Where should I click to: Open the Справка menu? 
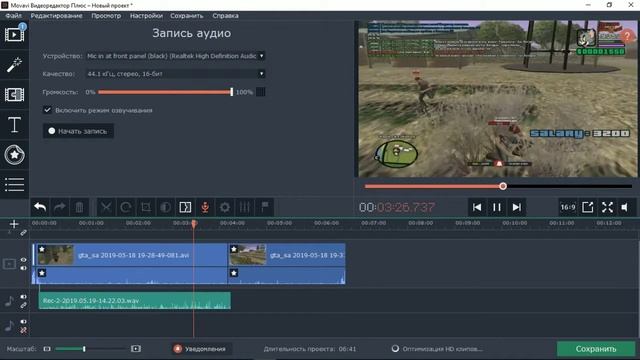[225, 16]
